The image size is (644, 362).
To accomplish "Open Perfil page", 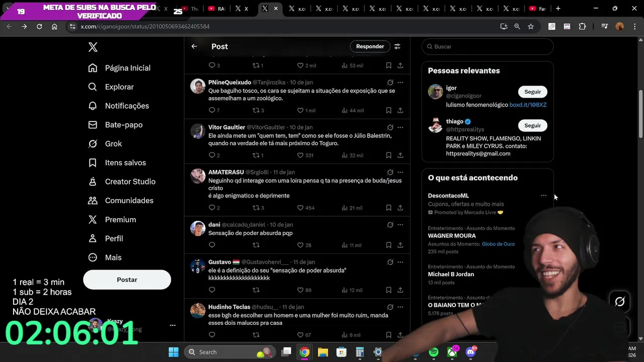I will coord(106,238).
